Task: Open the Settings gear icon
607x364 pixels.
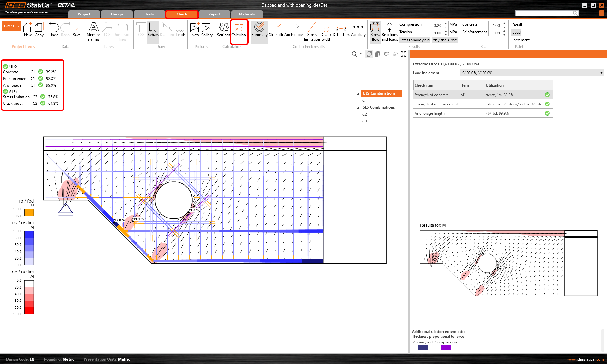Action: (x=223, y=27)
